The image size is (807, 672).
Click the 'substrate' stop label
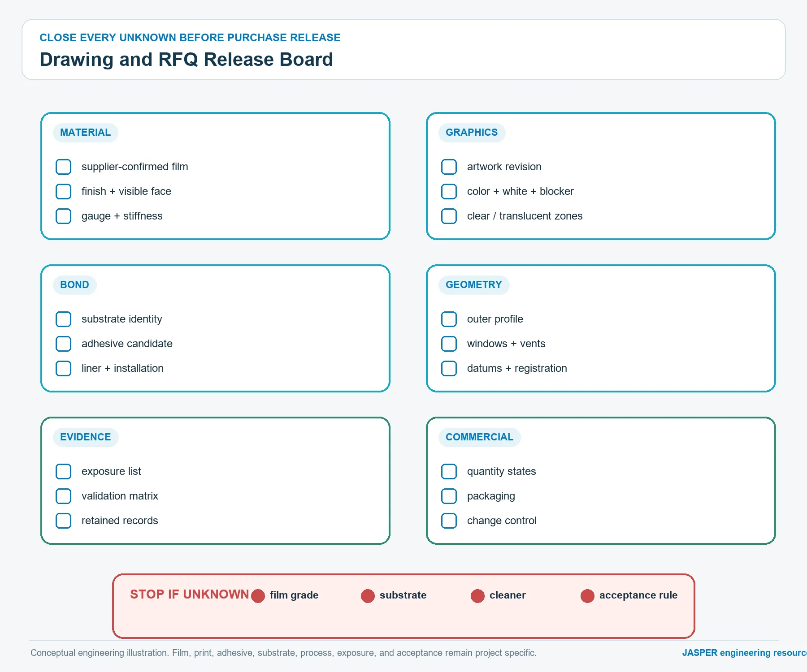(x=403, y=595)
